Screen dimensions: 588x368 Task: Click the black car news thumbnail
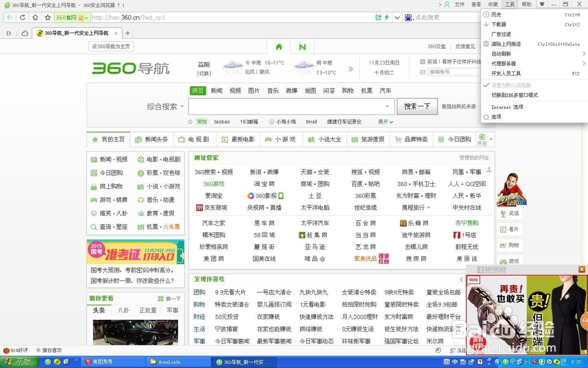pyautogui.click(x=135, y=332)
